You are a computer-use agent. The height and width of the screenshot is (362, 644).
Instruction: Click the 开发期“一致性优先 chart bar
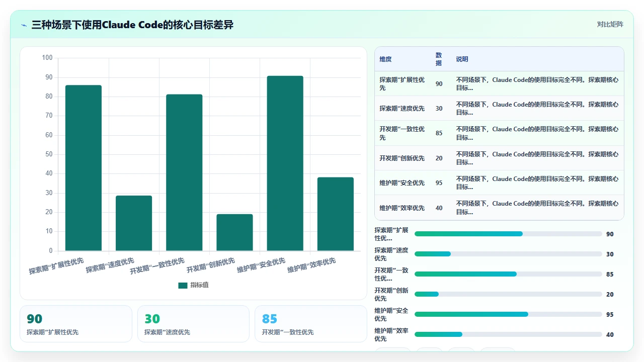point(184,172)
